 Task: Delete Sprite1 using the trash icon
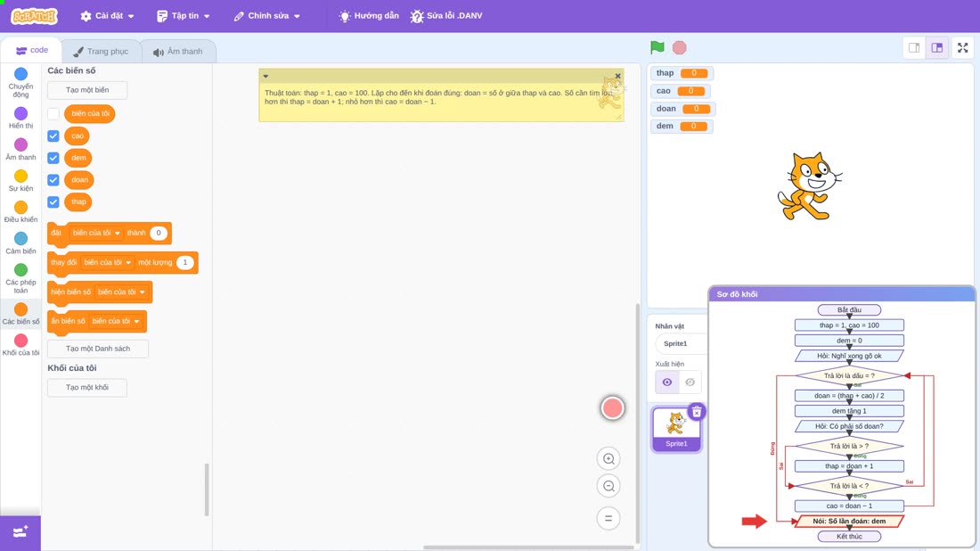[697, 412]
